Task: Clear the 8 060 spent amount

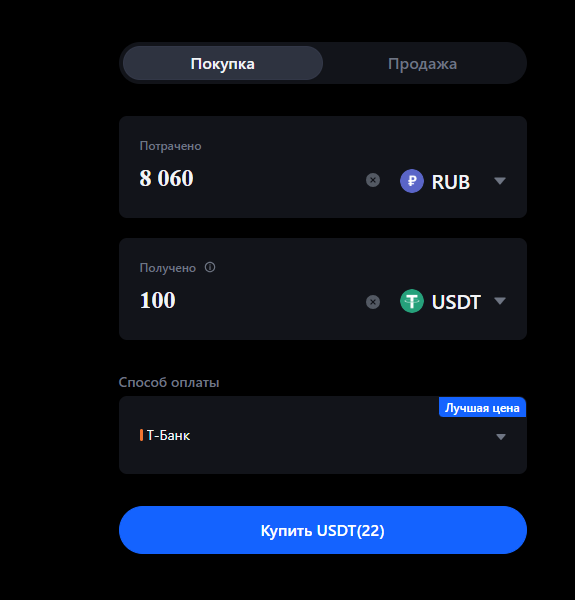Action: pos(373,180)
